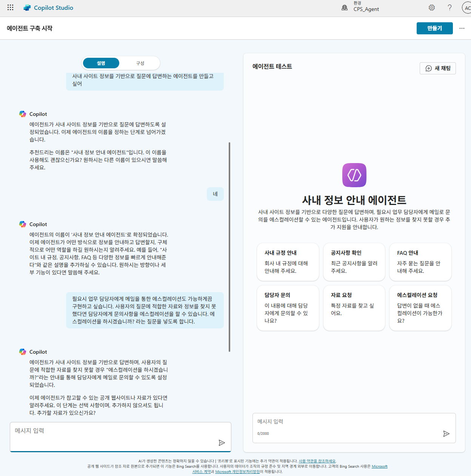Click the Copilot avatar above the name suggestion
471x476 pixels.
23,114
